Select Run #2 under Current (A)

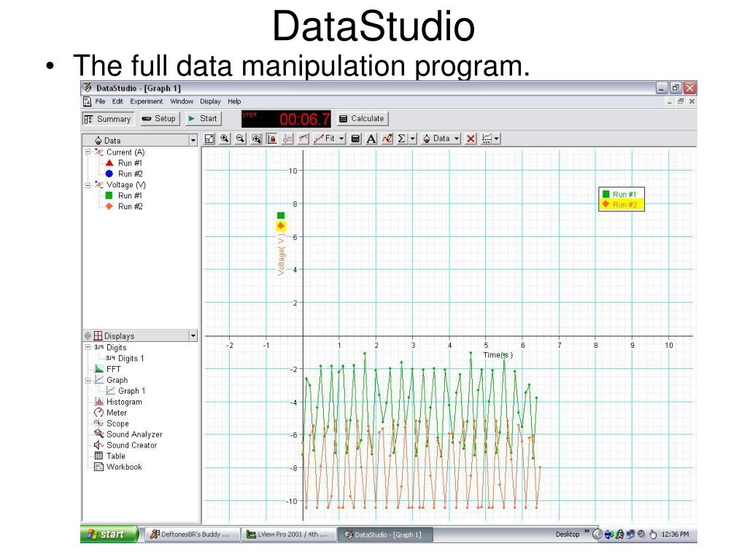[x=130, y=174]
